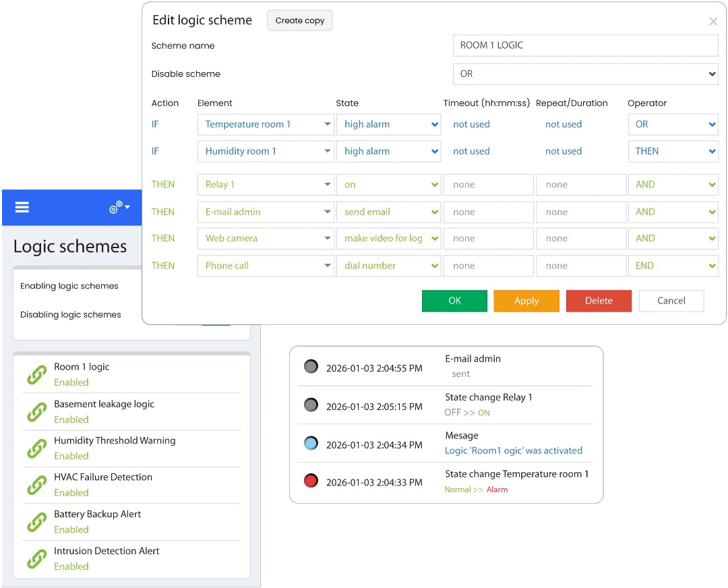Open the Temperature room 1 element dropdown
The image size is (728, 588).
(266, 125)
